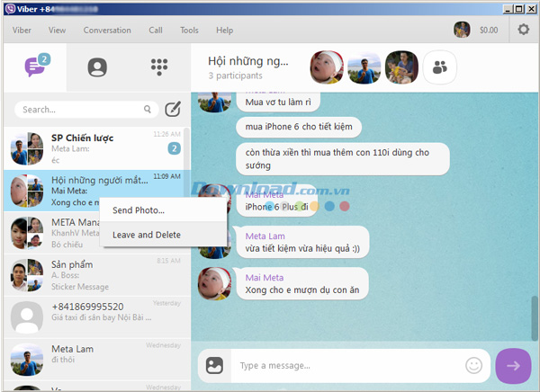
Task: Open the emoticon sticker picker
Action: 473,366
